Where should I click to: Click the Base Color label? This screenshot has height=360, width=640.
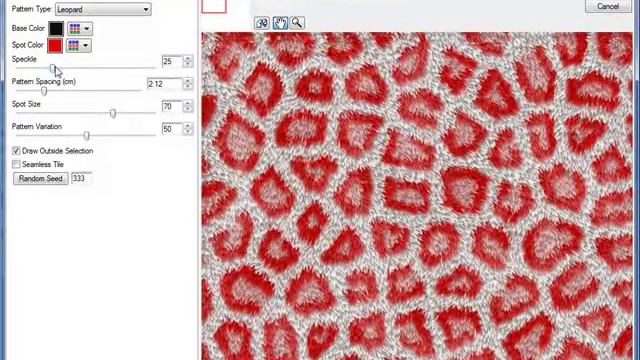pos(28,28)
